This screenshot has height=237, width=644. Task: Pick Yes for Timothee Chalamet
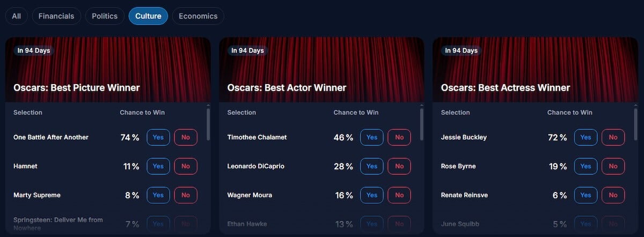(x=372, y=137)
